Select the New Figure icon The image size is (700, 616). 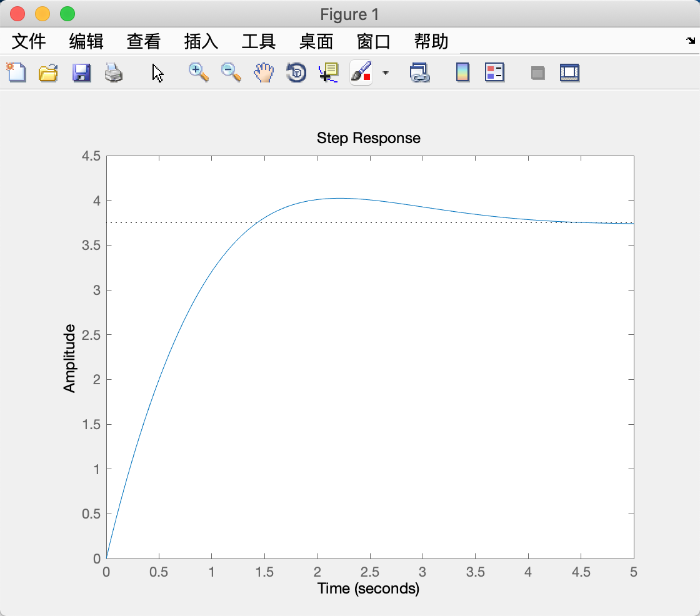coord(16,72)
